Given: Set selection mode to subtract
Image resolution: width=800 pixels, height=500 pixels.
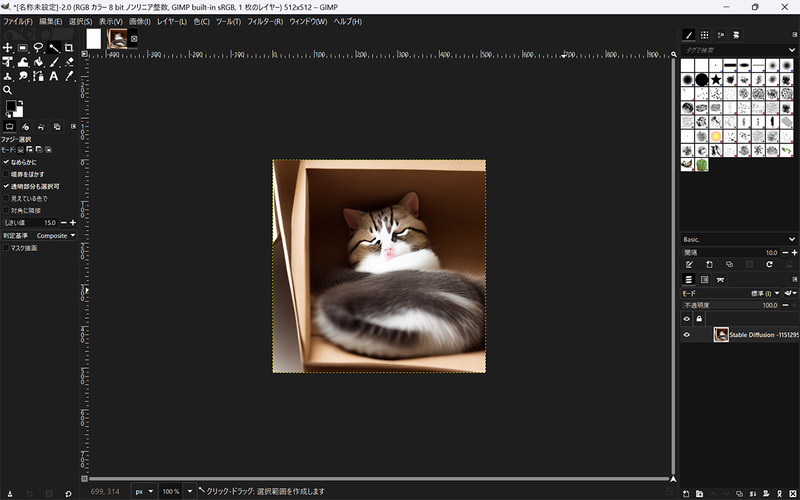Looking at the screenshot, I should (x=39, y=150).
